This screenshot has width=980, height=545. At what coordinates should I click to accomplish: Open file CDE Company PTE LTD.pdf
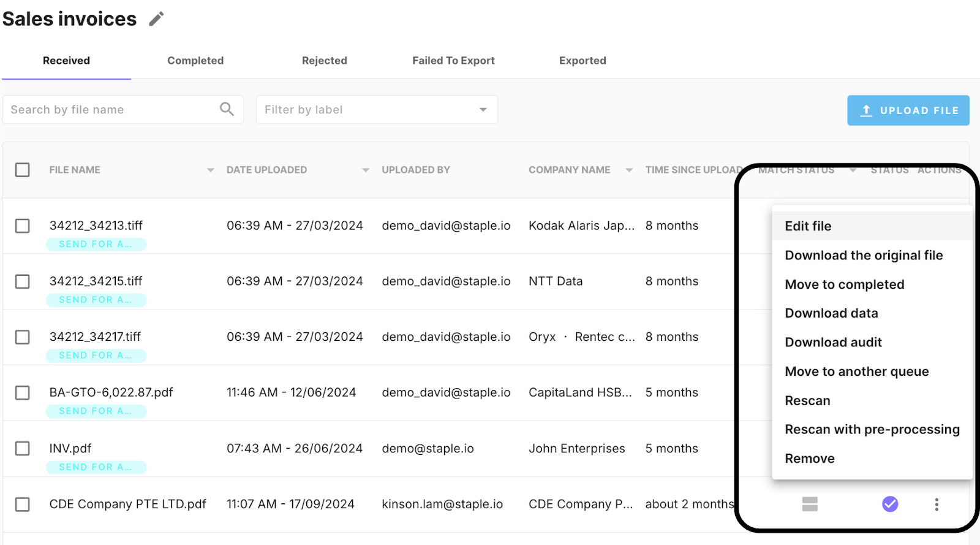[x=128, y=504]
